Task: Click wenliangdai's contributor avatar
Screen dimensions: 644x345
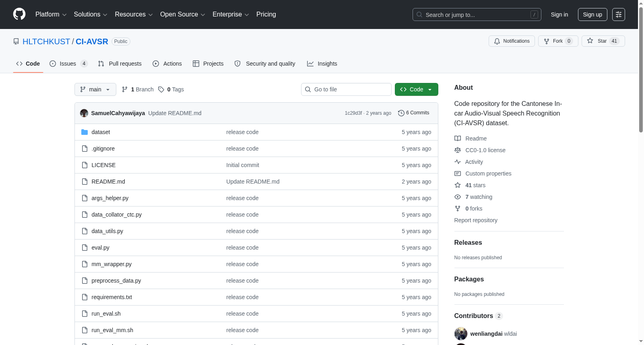Action: pyautogui.click(x=461, y=334)
